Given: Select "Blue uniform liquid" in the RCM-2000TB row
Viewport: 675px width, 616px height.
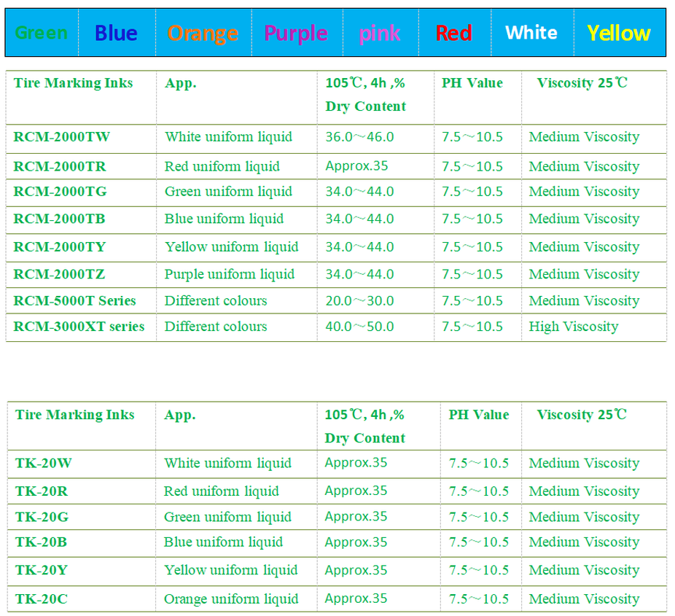Looking at the screenshot, I should 225,219.
